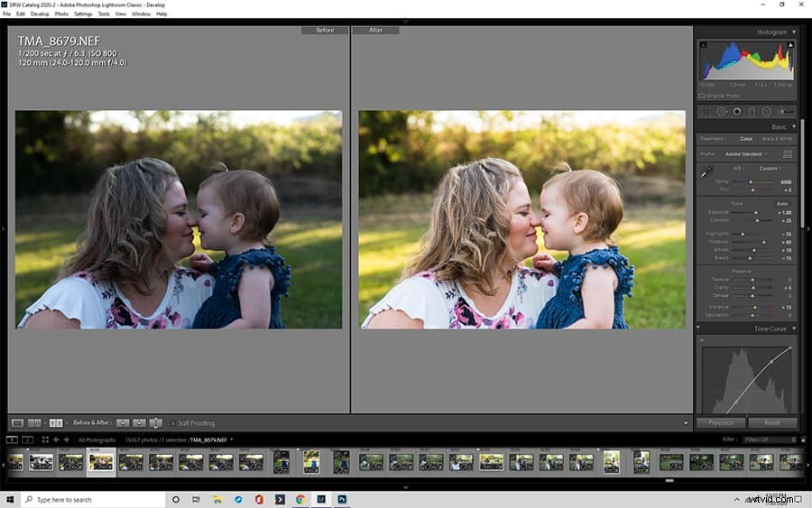Swap Before and After settings
Screen dimensions: 812x508
pyautogui.click(x=156, y=423)
